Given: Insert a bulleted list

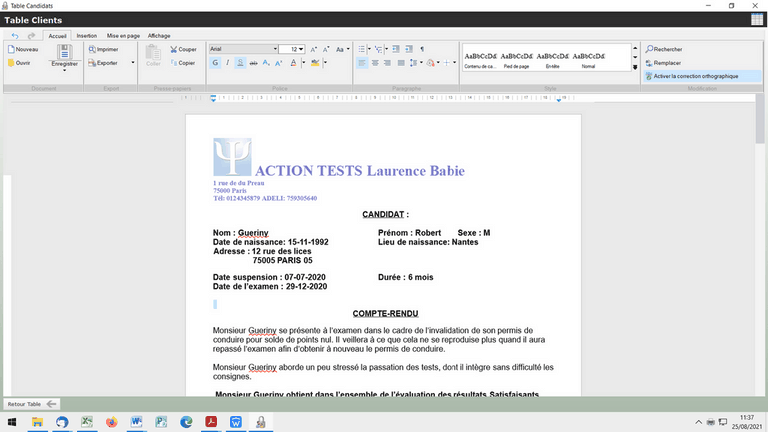Looking at the screenshot, I should click(361, 49).
